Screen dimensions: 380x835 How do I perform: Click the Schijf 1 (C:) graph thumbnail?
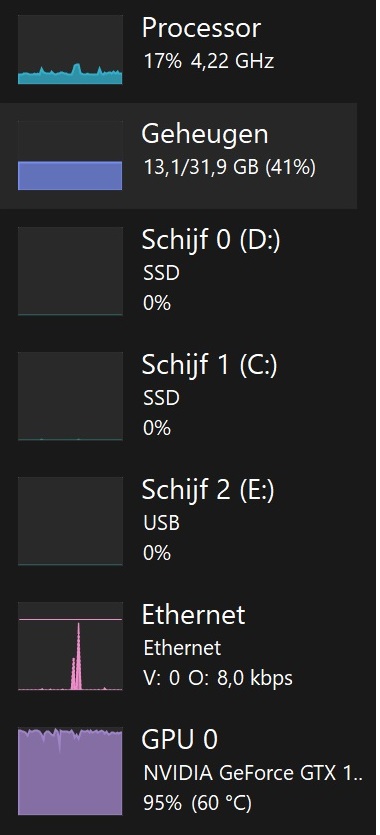coord(70,396)
